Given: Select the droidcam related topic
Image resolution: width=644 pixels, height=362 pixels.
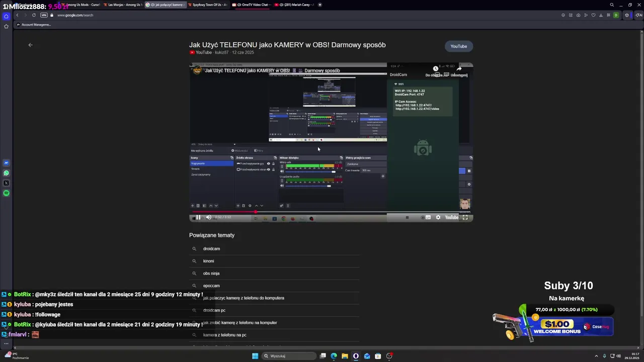Looking at the screenshot, I should (274, 249).
